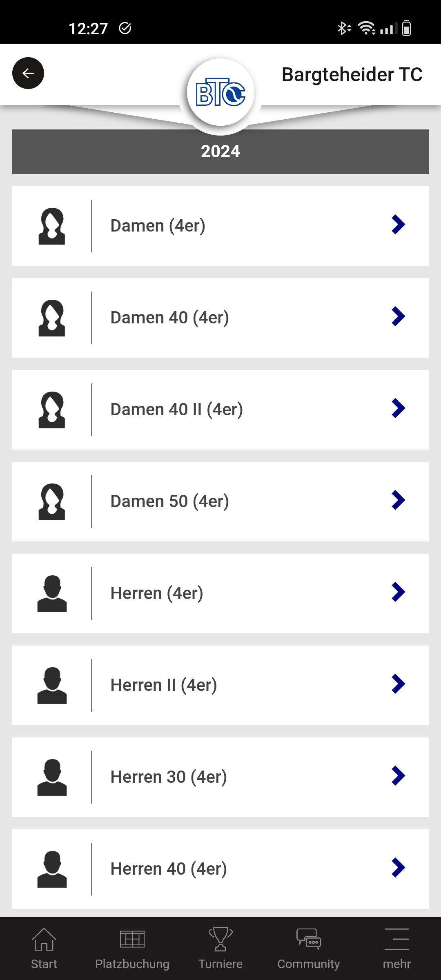Screen dimensions: 441x980
Task: Tap the female avatar beside Damen 50
Action: [x=52, y=502]
